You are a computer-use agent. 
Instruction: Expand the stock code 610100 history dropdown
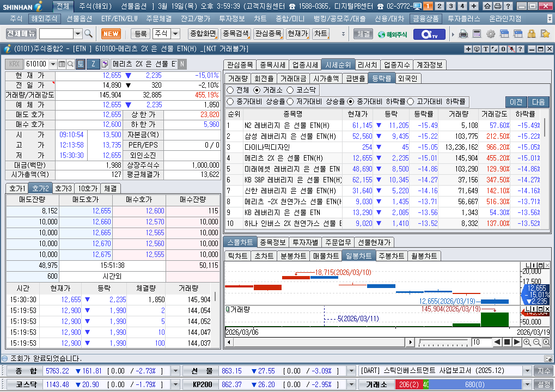tap(53, 64)
